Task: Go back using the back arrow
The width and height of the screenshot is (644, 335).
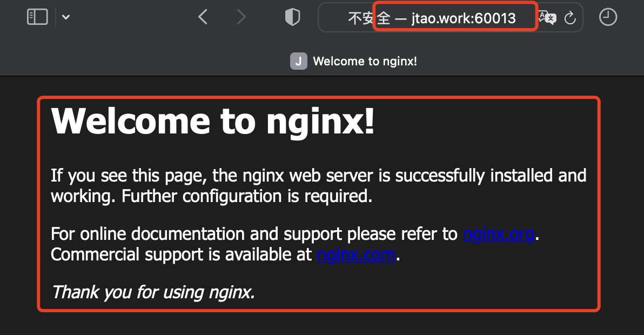Action: click(203, 17)
